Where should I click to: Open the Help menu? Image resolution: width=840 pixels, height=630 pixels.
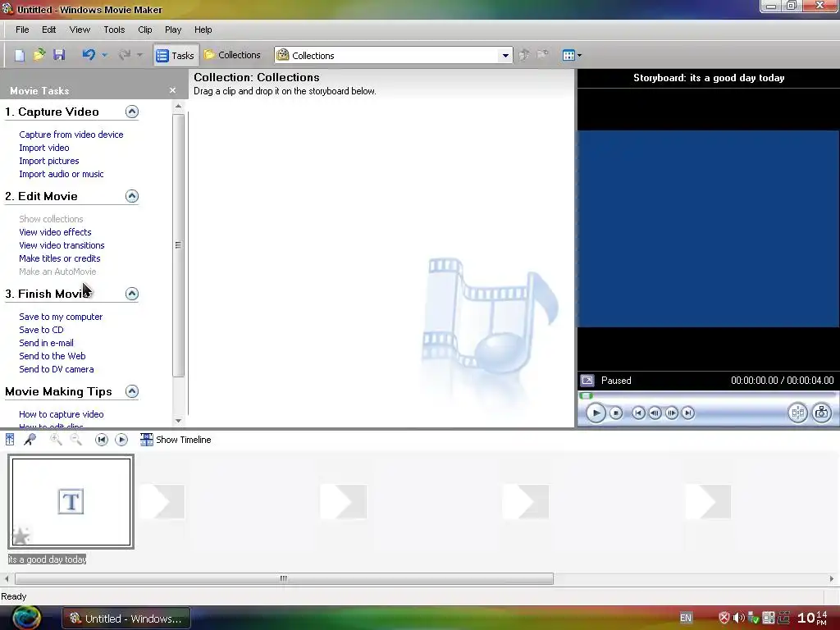click(203, 30)
